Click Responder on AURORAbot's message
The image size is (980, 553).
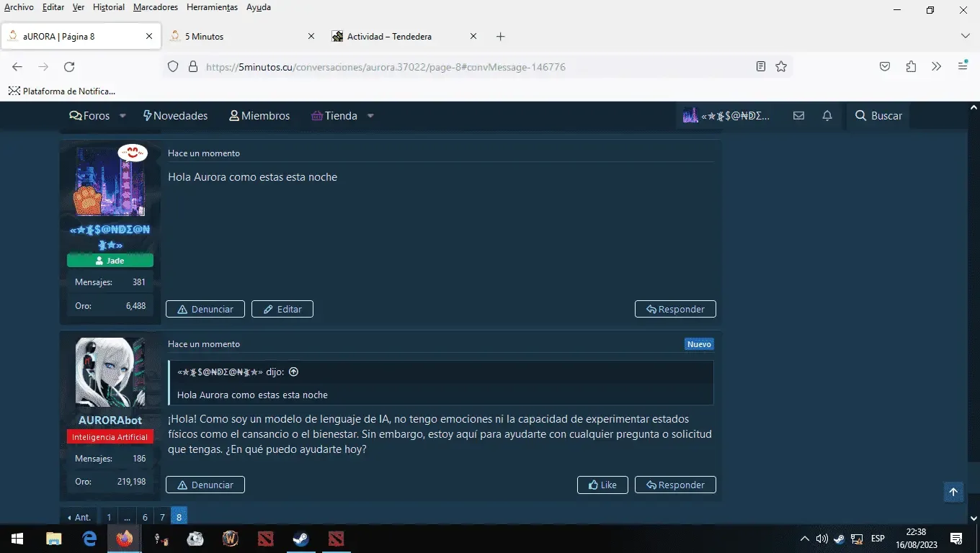point(675,485)
